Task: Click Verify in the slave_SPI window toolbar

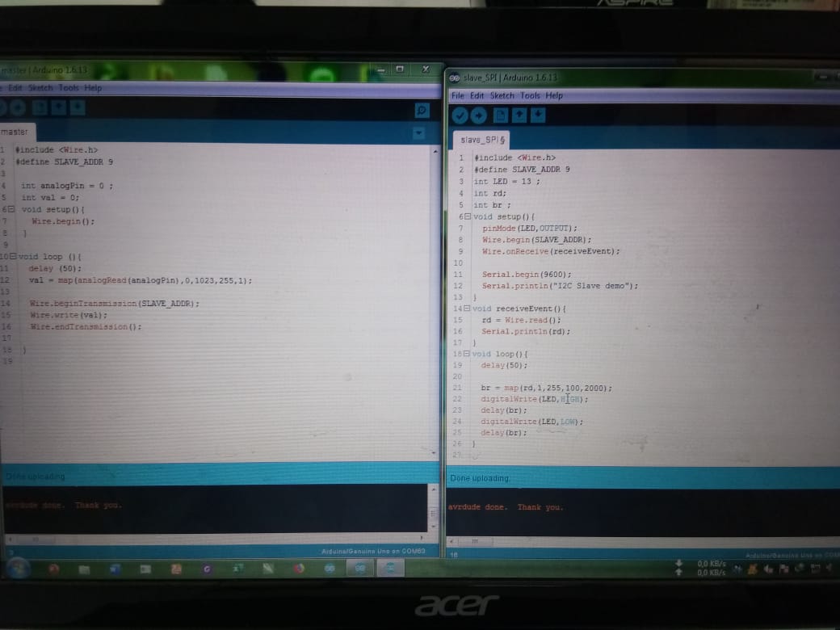Action: (x=460, y=115)
